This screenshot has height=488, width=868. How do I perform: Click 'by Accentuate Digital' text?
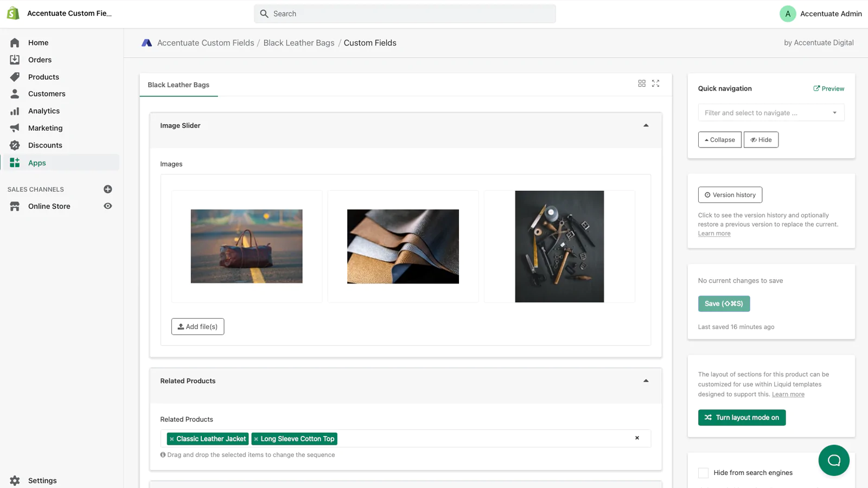[819, 43]
